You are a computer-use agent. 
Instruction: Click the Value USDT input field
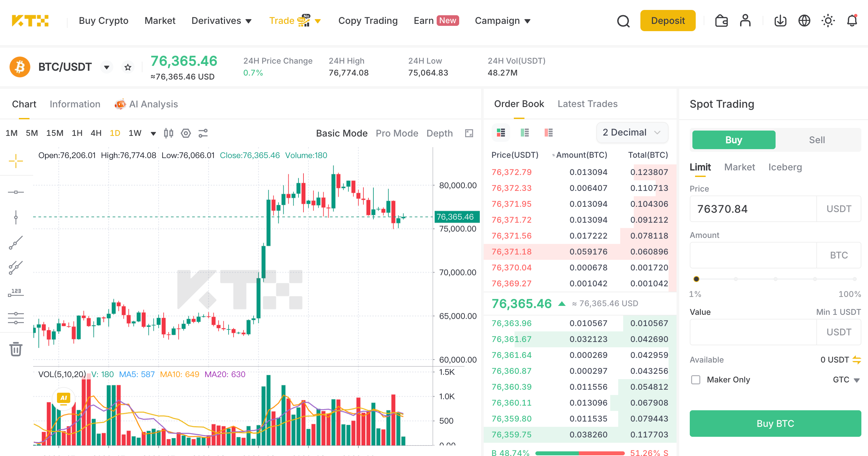point(753,332)
